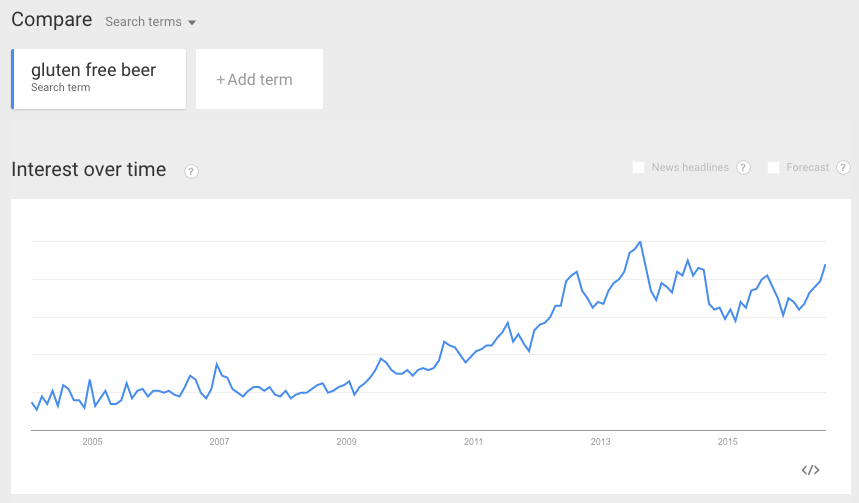Click help icon beside News headlines
This screenshot has height=503, width=859.
743,168
